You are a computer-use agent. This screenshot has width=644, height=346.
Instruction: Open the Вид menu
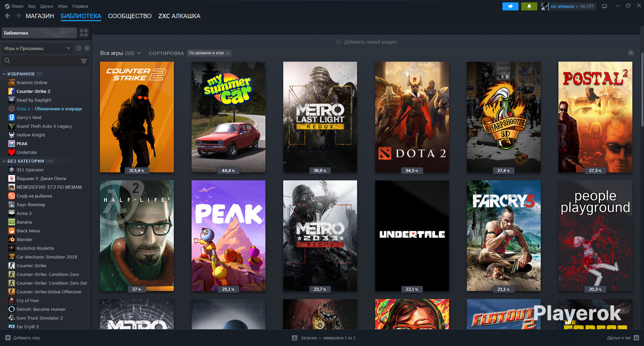[32, 6]
